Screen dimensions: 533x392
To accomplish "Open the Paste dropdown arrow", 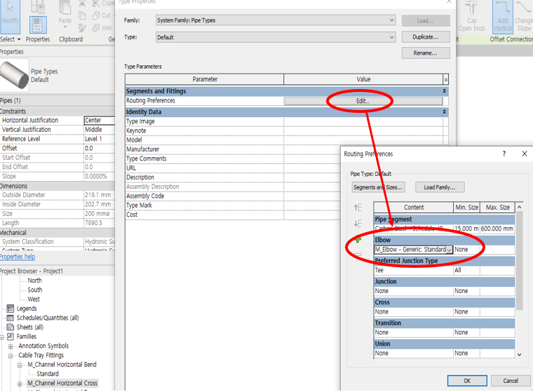I will click(x=65, y=27).
